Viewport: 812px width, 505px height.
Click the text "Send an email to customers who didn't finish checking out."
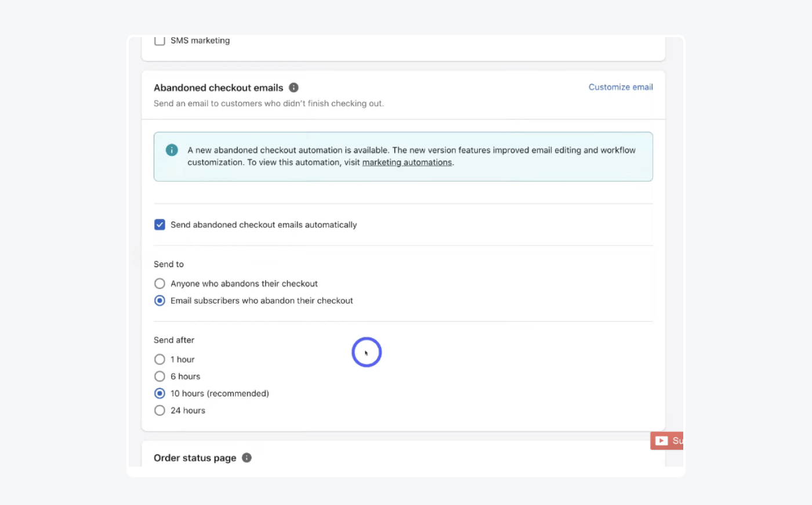269,103
